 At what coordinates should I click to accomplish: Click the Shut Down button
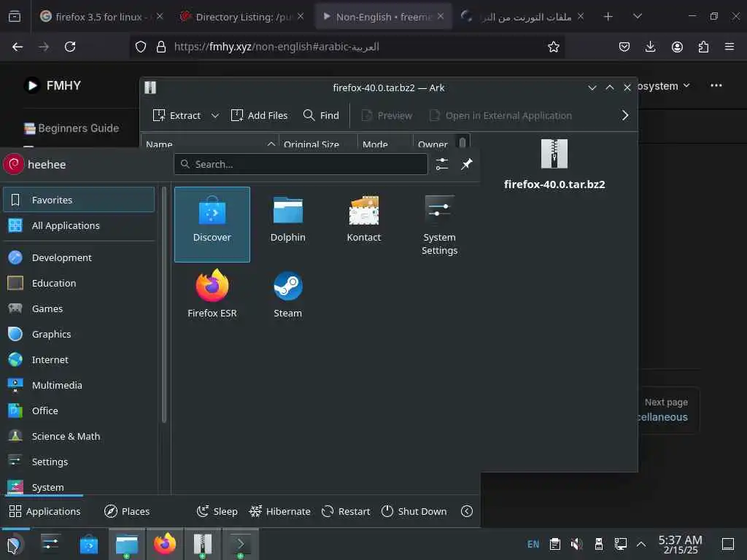tap(414, 511)
